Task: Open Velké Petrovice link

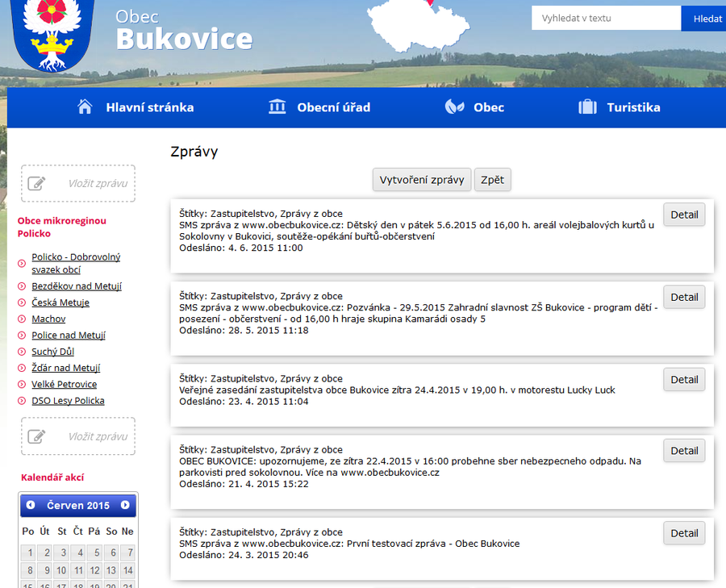Action: [x=64, y=384]
